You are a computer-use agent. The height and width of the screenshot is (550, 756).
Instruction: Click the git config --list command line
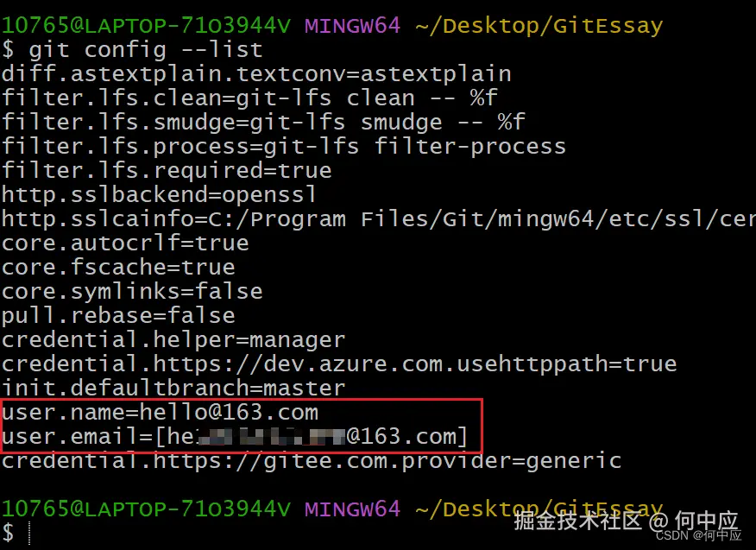pos(145,50)
